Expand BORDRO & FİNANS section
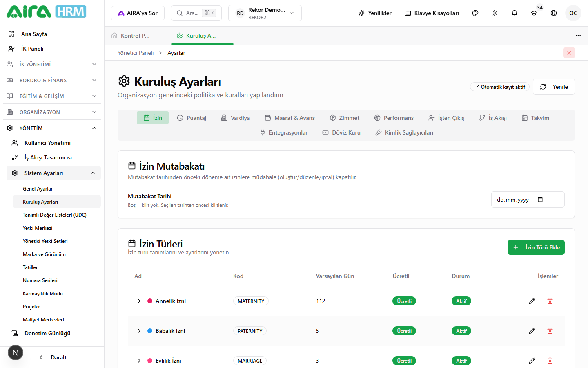Image resolution: width=588 pixels, height=368 pixels. 52,80
